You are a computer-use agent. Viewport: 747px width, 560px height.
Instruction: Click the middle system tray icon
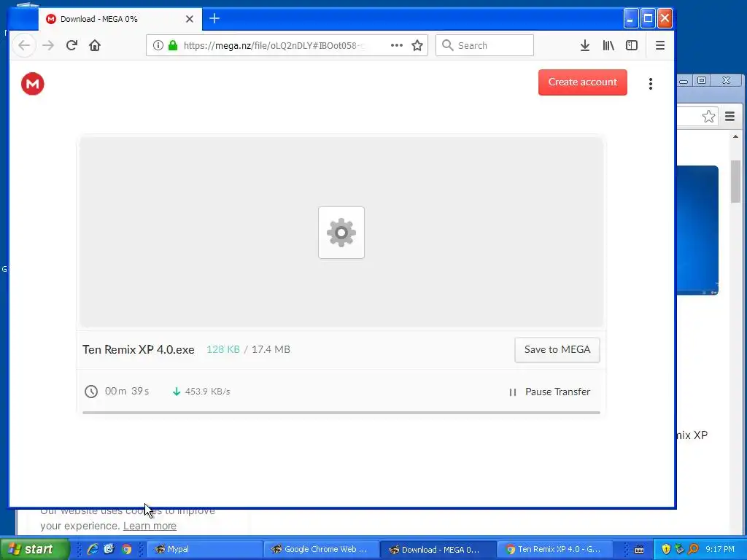pos(680,549)
